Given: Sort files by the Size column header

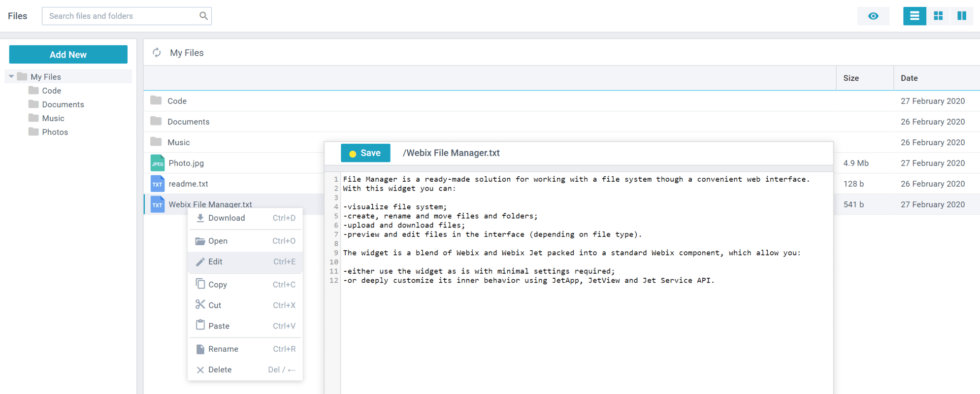Looking at the screenshot, I should pyautogui.click(x=851, y=78).
